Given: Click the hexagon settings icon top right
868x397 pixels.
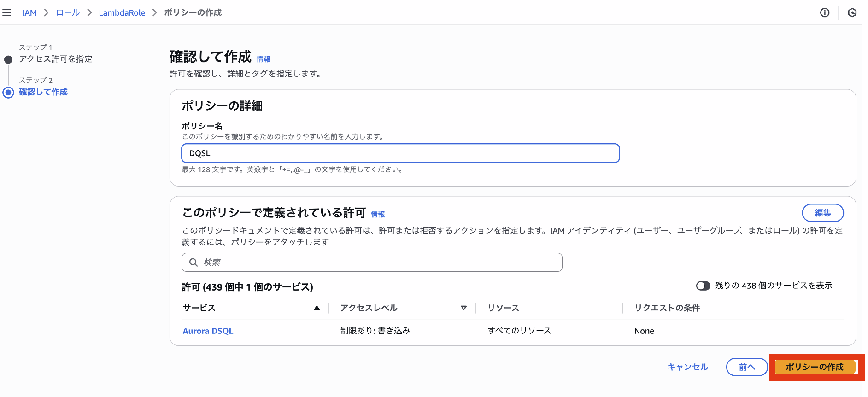Looking at the screenshot, I should point(852,13).
